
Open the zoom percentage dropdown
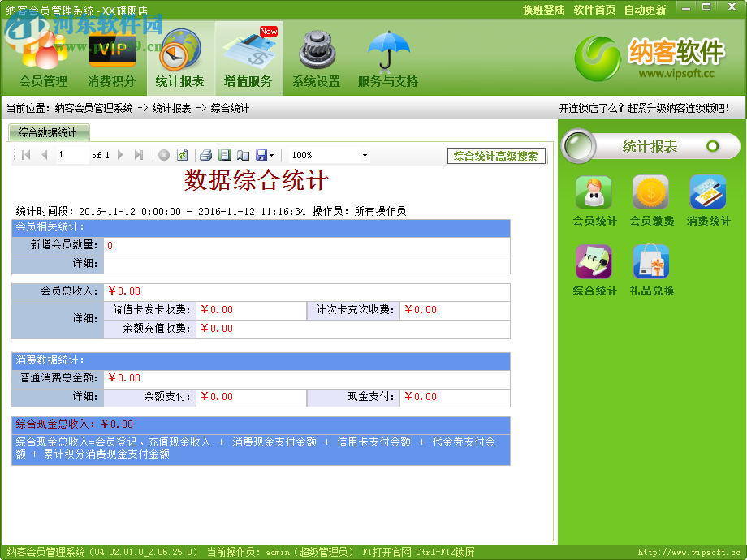[x=364, y=155]
